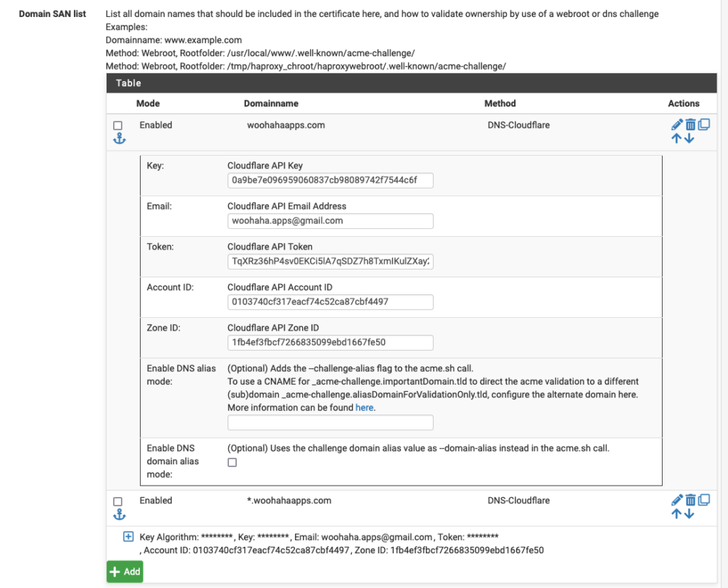Open the 'here' more information link
728x588 pixels.
click(364, 407)
